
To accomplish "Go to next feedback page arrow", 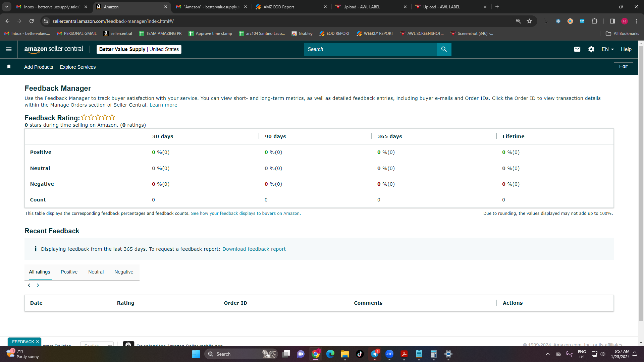I will [x=38, y=285].
